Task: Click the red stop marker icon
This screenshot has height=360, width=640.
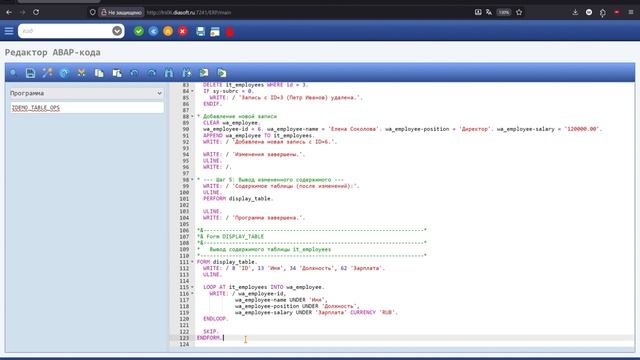Action: click(230, 32)
